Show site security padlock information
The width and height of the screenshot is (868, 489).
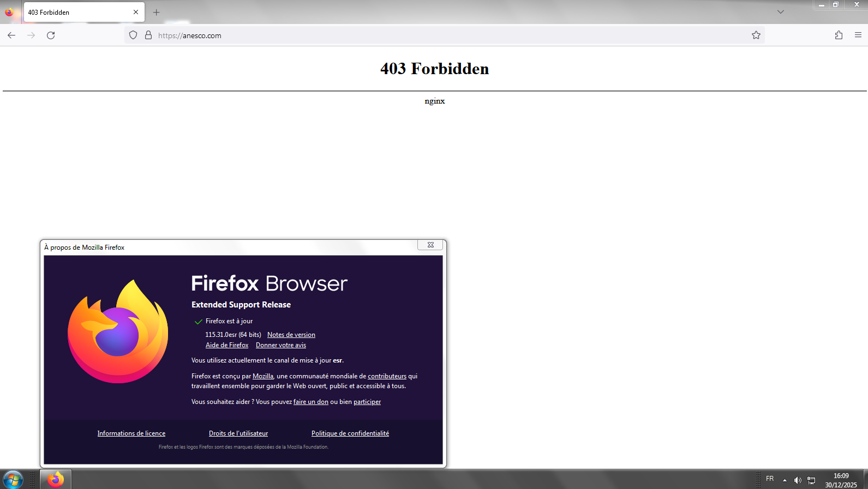(x=148, y=35)
